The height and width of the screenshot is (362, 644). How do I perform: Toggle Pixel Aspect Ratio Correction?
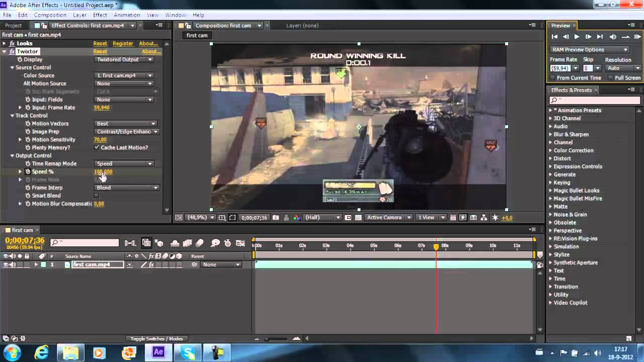point(453,218)
